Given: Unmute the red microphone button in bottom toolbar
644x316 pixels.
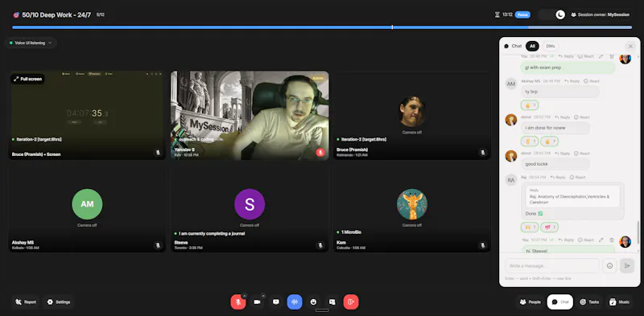Looking at the screenshot, I should (237, 302).
